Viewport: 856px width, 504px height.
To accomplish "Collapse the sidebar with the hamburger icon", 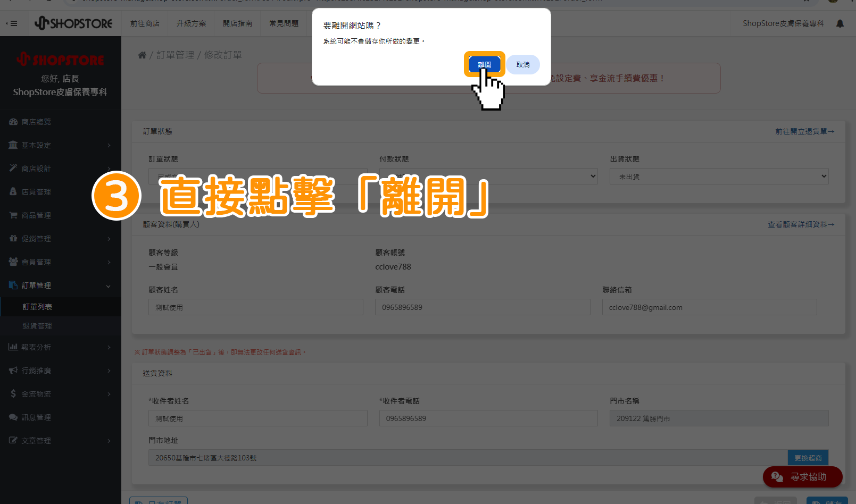I will 12,23.
